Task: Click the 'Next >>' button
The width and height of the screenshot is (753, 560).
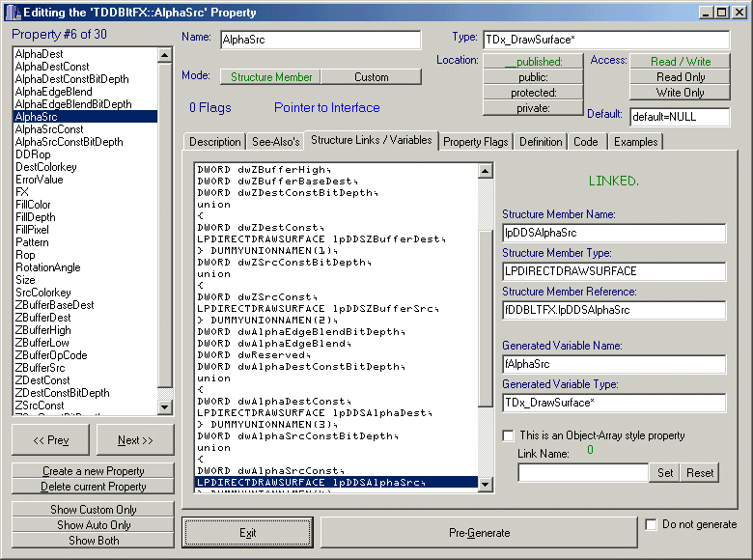Action: [135, 440]
